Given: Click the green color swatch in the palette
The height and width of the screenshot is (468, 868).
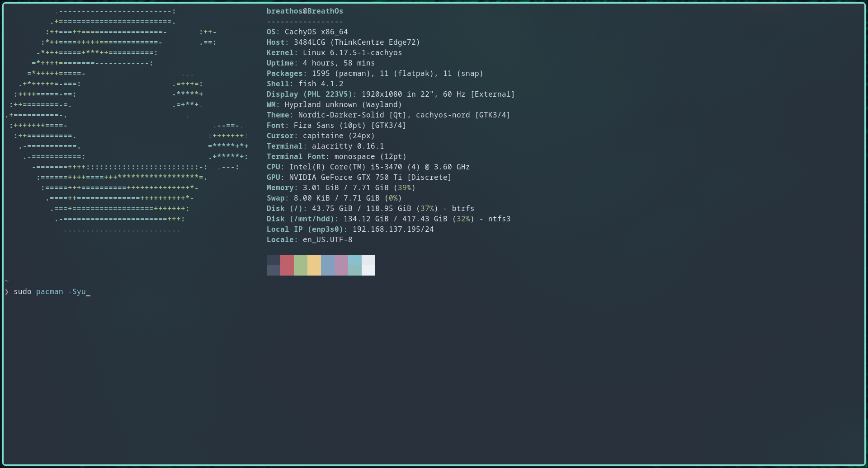Looking at the screenshot, I should (301, 265).
